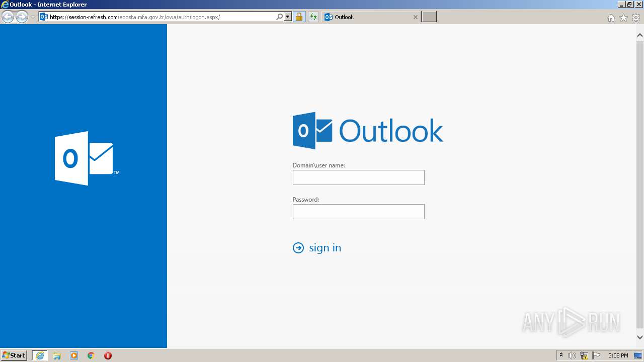Click the Home icon in Internet Explorer
Image resolution: width=644 pixels, height=362 pixels.
point(611,18)
